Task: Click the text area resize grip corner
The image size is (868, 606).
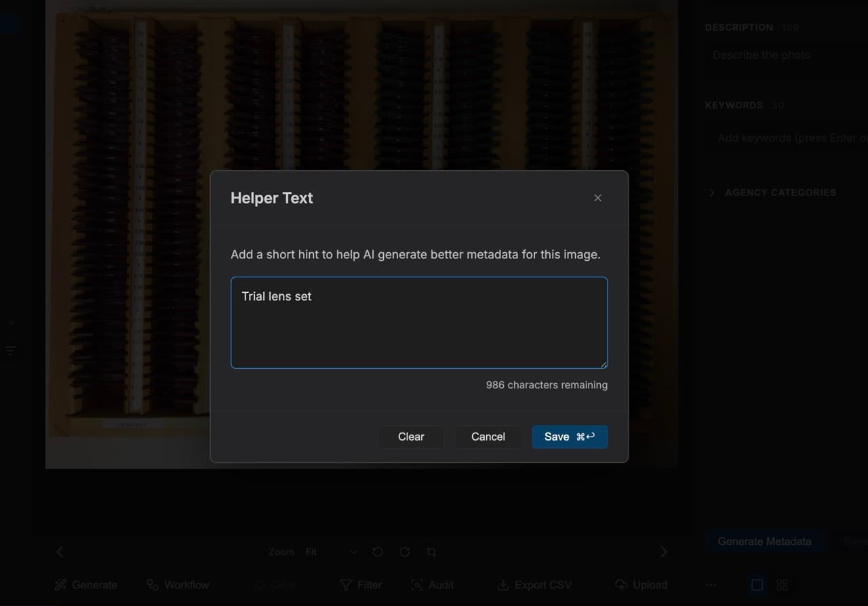Action: [603, 364]
